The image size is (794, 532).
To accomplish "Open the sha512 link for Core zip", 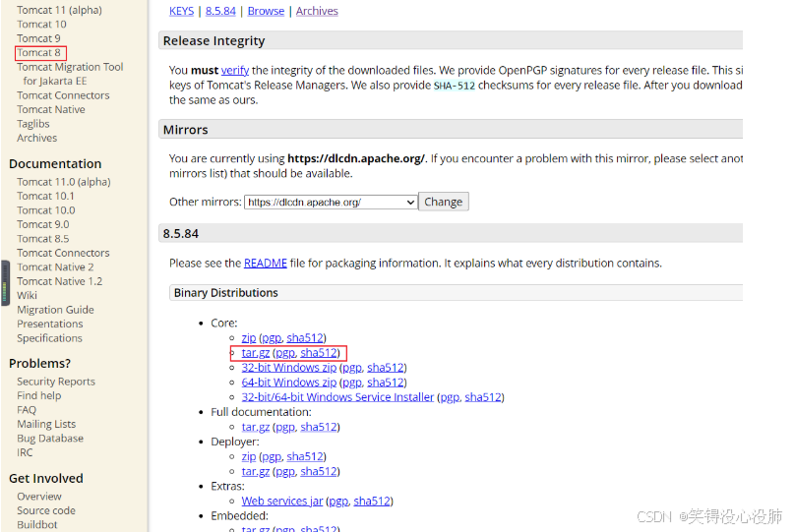I will click(x=305, y=337).
